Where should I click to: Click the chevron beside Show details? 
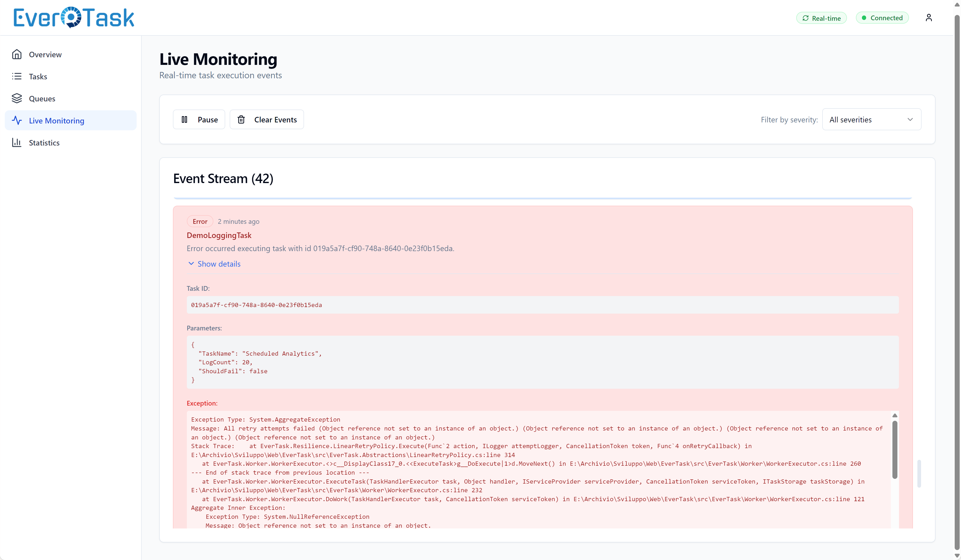(191, 263)
